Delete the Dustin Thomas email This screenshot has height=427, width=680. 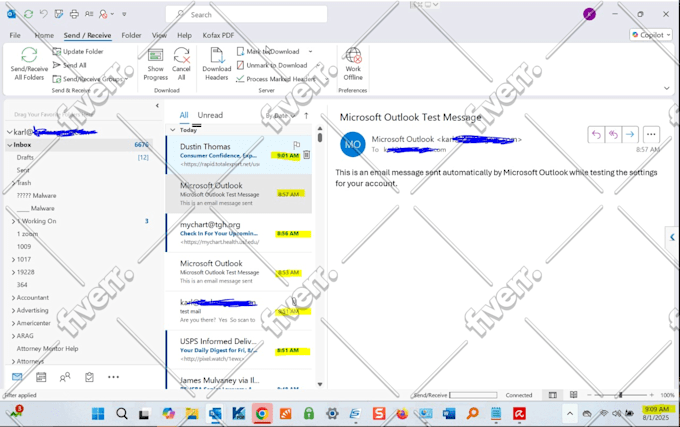pyautogui.click(x=306, y=154)
